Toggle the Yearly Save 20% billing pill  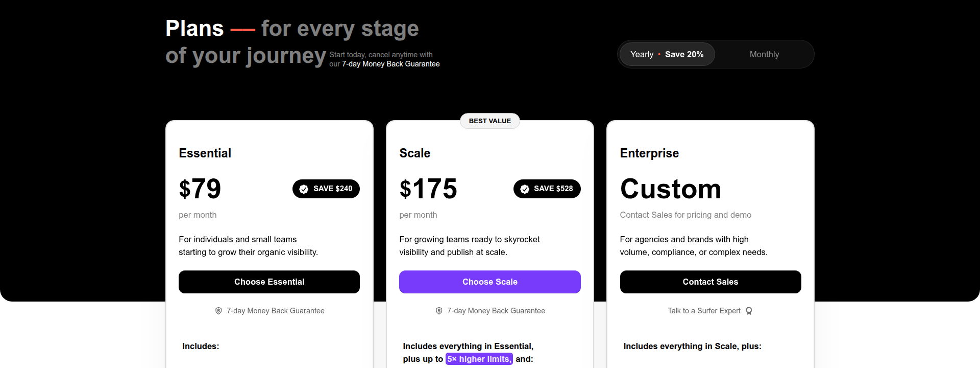pos(667,54)
